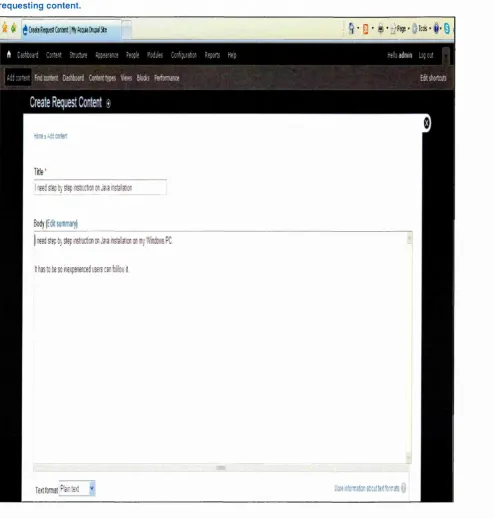
Task: Open the People admin menu
Action: click(x=132, y=55)
